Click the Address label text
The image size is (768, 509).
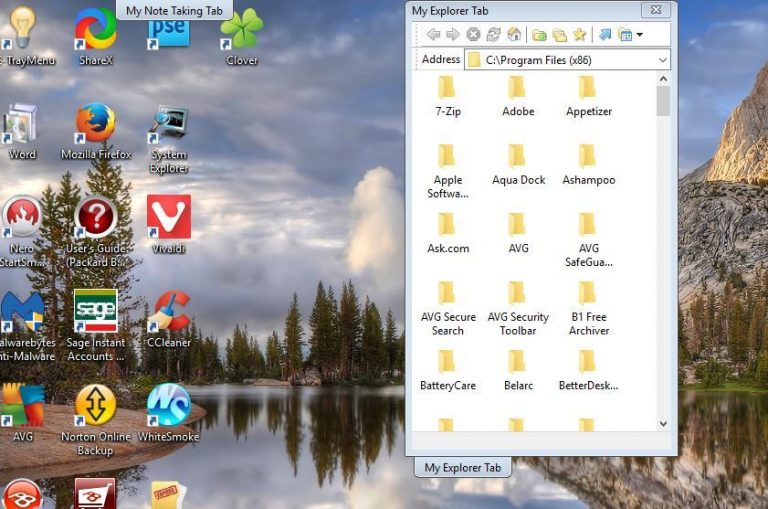click(x=441, y=59)
